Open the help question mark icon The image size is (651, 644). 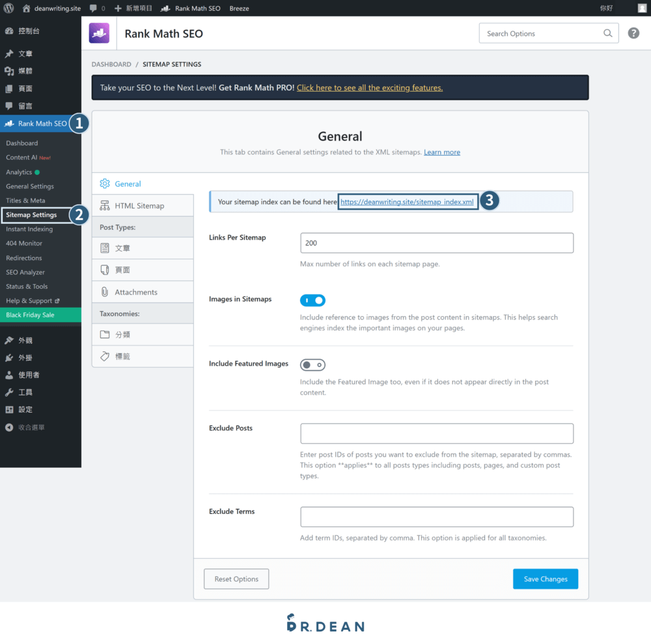[x=633, y=33]
